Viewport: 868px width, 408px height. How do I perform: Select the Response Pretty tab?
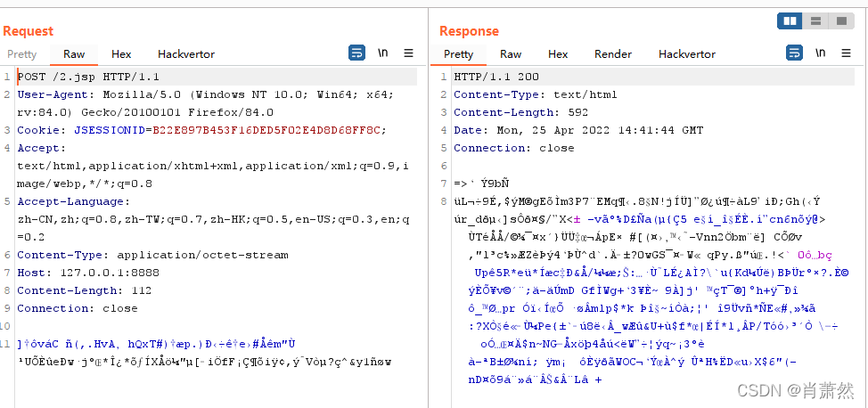point(459,54)
